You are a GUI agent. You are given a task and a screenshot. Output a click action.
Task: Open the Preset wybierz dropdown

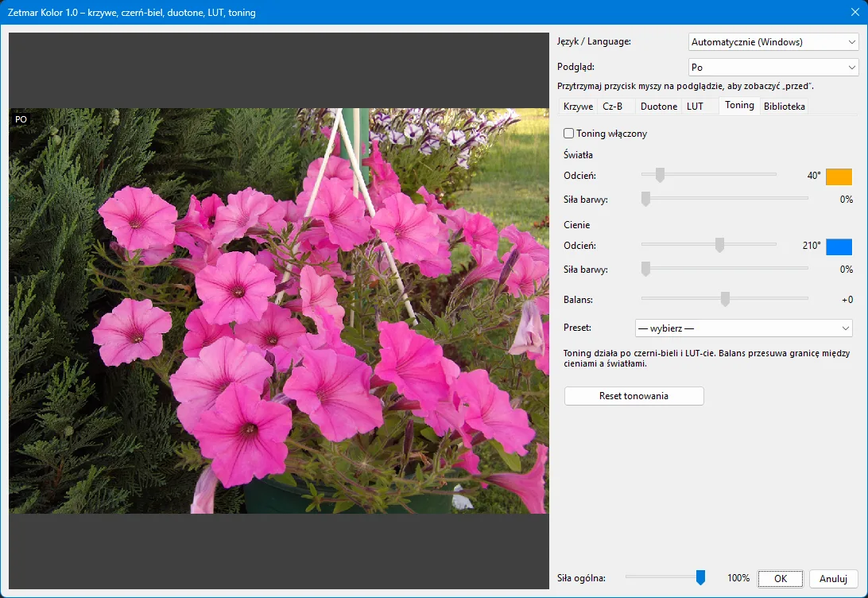pyautogui.click(x=743, y=328)
